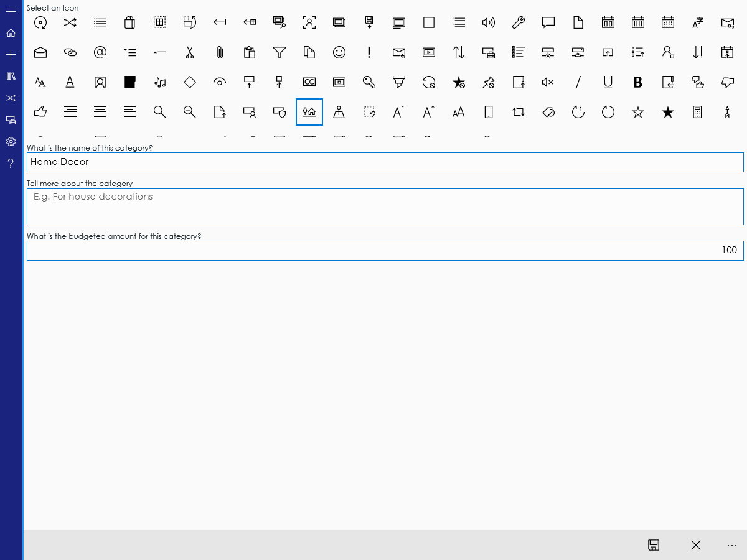Choose the chain link icon
This screenshot has width=747, height=560.
pyautogui.click(x=70, y=52)
